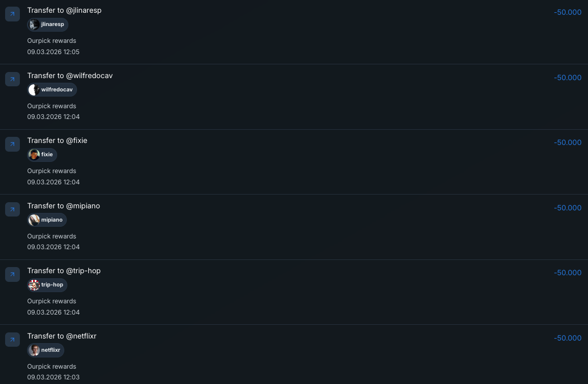This screenshot has width=588, height=384.
Task: Click the transfer arrow icon beside jlinaresp transfer
Action: [x=12, y=14]
